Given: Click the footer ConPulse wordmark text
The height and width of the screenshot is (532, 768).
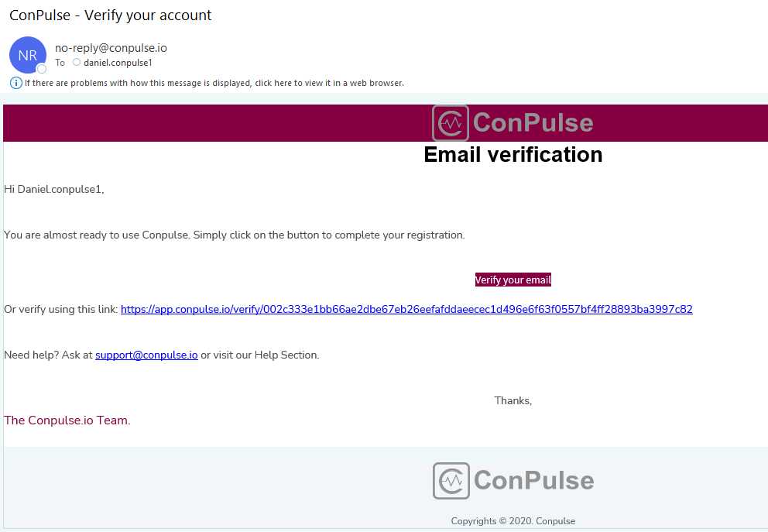Looking at the screenshot, I should [534, 480].
